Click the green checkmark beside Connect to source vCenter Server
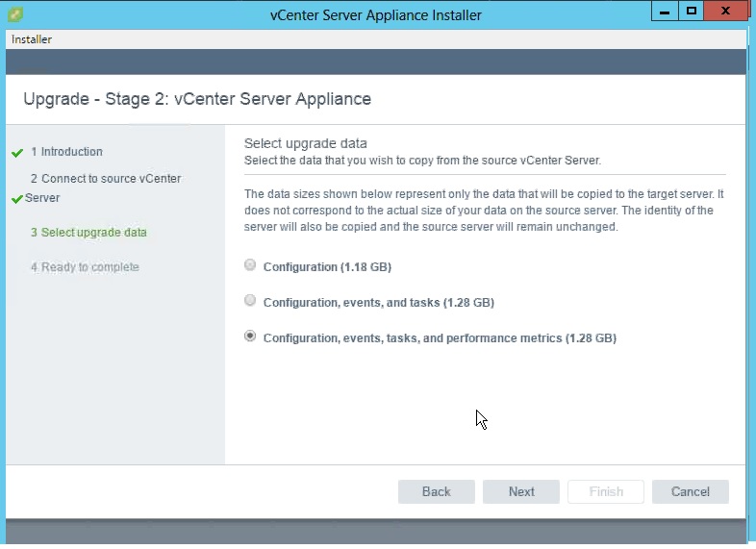Image resolution: width=756 pixels, height=549 pixels. (16, 199)
